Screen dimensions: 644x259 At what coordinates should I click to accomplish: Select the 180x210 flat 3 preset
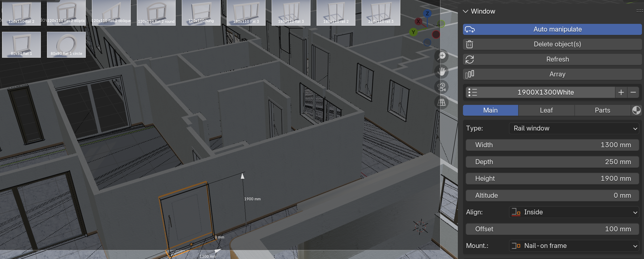click(291, 13)
